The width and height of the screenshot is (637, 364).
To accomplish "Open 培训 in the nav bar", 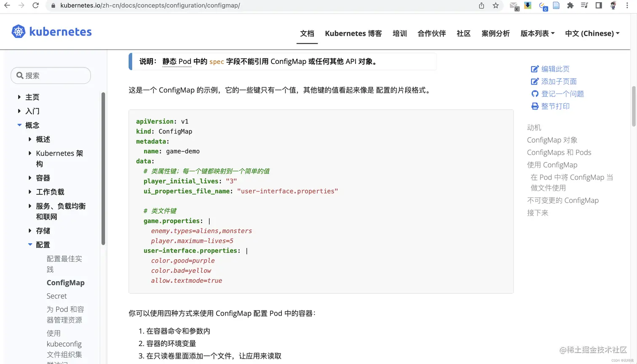I will click(399, 33).
